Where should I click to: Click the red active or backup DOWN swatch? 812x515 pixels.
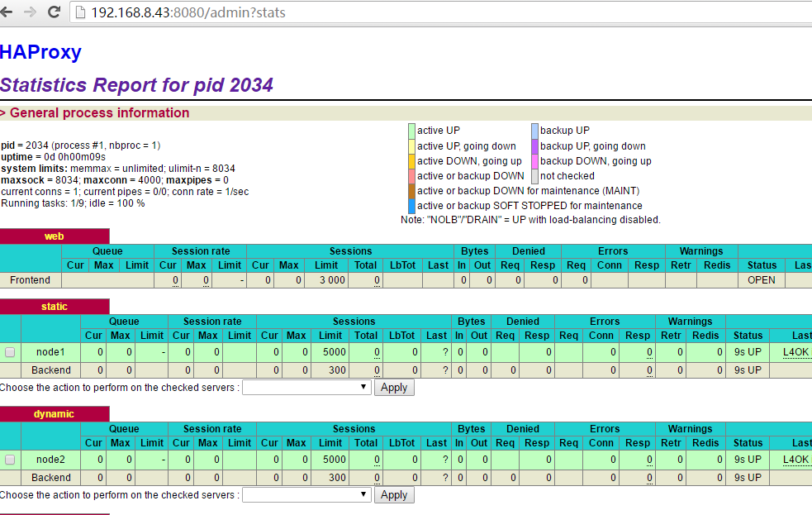[411, 176]
